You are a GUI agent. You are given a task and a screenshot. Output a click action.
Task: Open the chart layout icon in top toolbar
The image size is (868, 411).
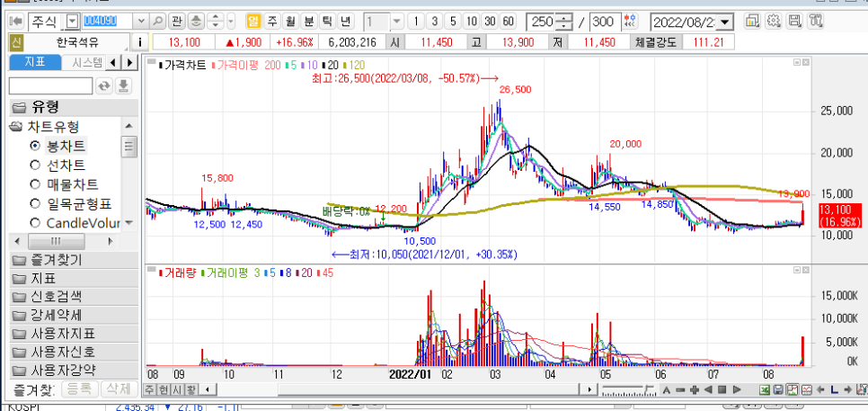(752, 22)
